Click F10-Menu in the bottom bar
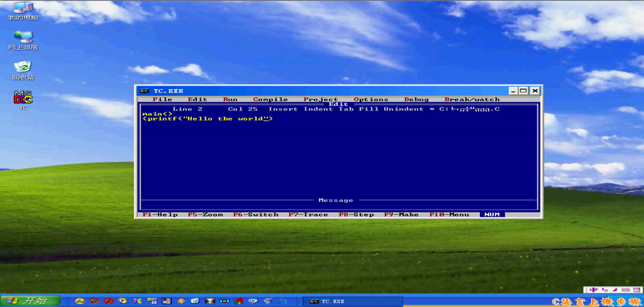The image size is (644, 307). click(x=449, y=215)
